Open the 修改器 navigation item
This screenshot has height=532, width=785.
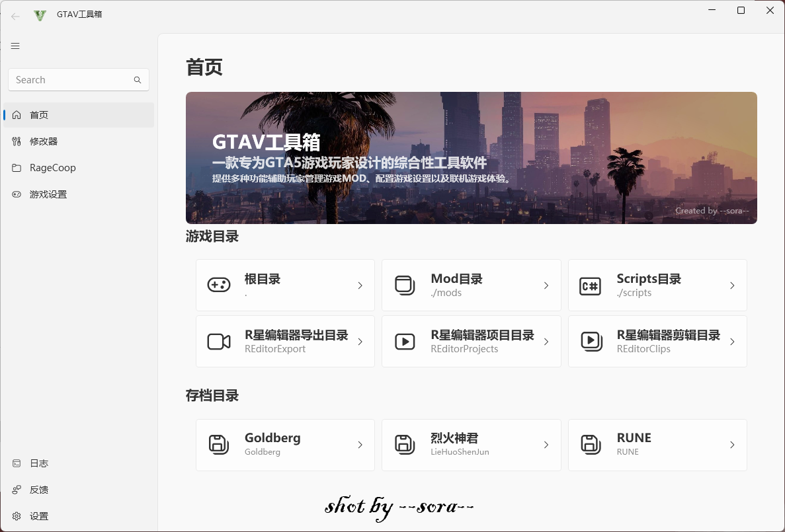79,141
